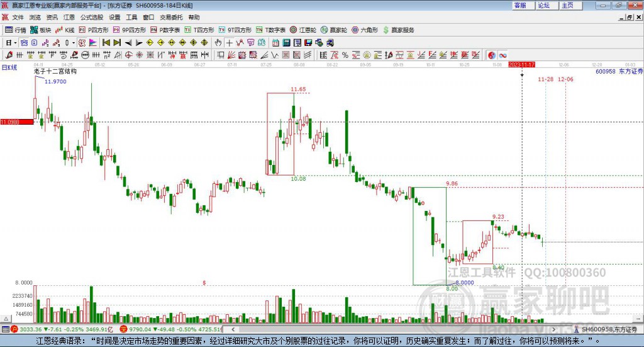Expand the volume panel up-arrow button
The image size is (644, 347).
point(6,319)
